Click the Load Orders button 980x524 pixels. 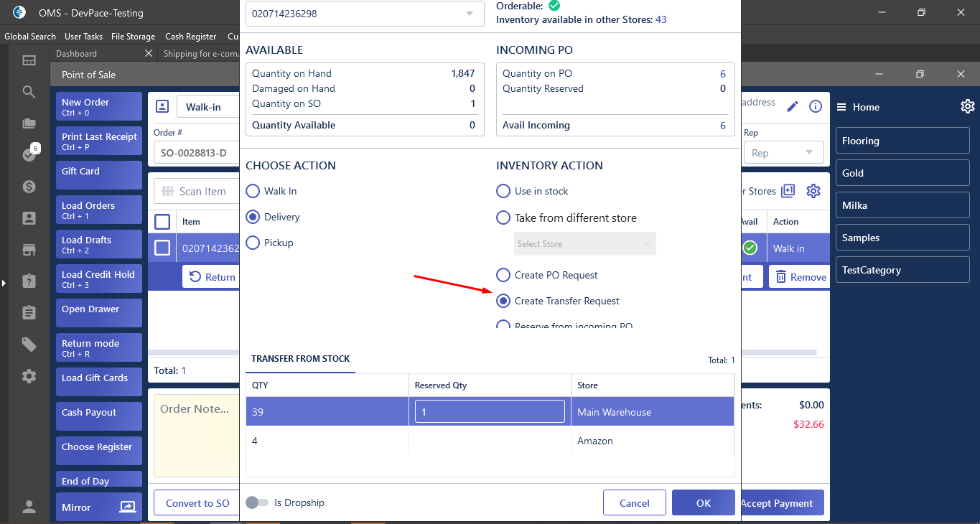pos(99,210)
